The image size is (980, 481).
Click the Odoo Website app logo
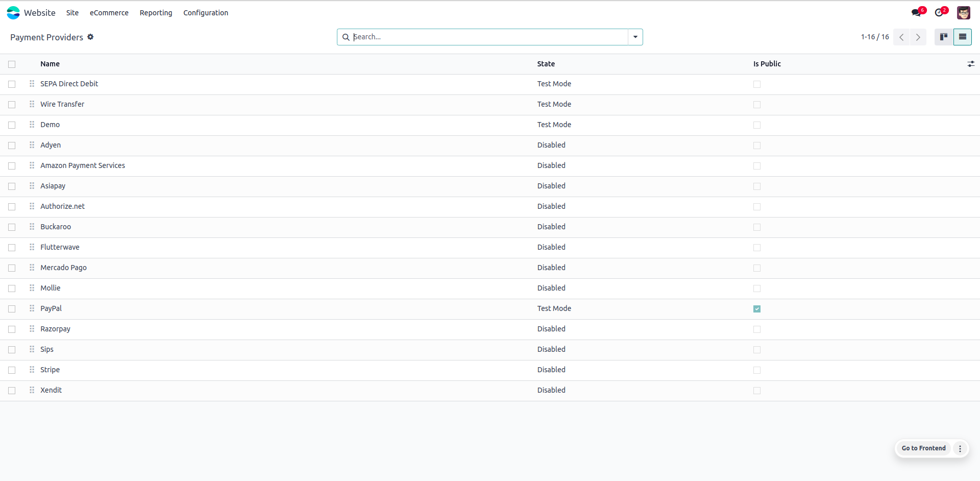(13, 13)
